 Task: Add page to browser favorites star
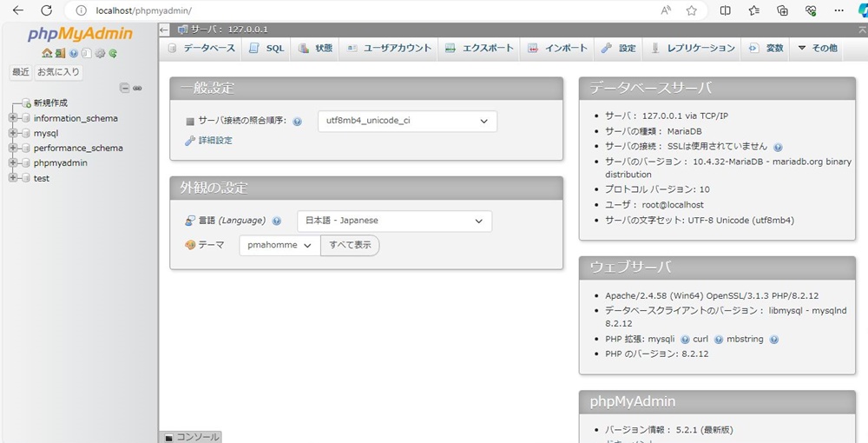coord(692,10)
